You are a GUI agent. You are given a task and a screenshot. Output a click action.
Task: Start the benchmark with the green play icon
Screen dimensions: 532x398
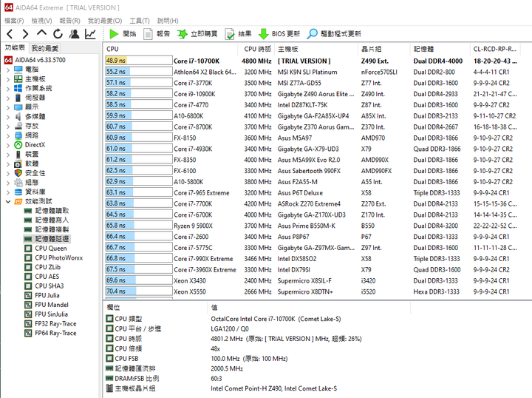tap(114, 34)
